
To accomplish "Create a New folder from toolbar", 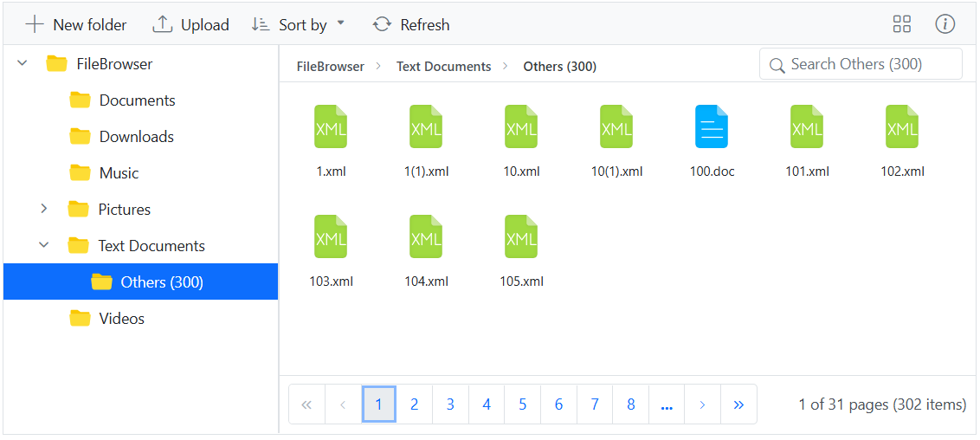I will click(75, 25).
